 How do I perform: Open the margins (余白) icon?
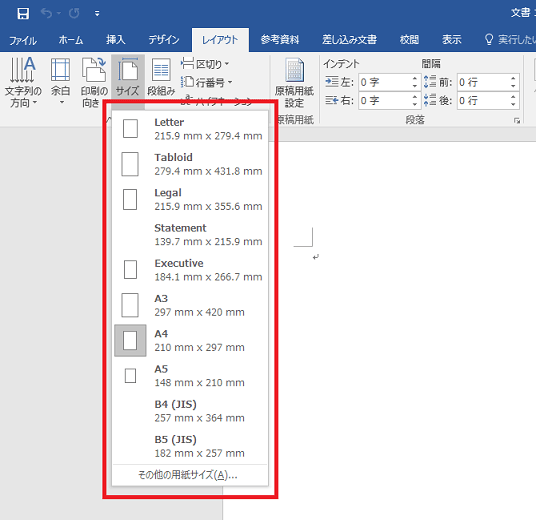(61, 82)
